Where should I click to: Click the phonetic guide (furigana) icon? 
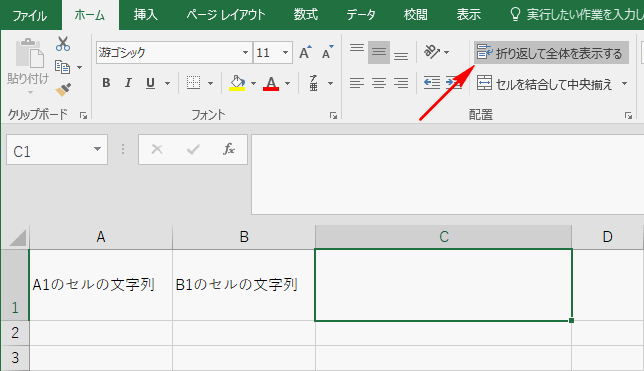click(313, 83)
